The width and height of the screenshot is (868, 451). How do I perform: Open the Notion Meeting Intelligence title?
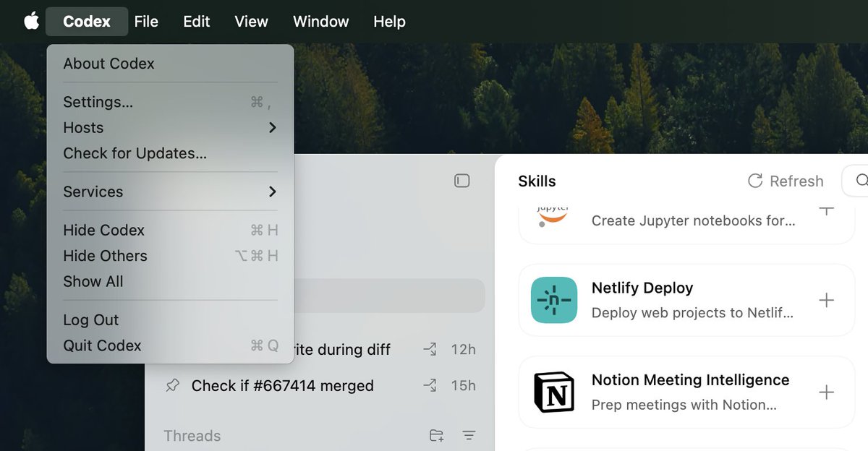690,380
